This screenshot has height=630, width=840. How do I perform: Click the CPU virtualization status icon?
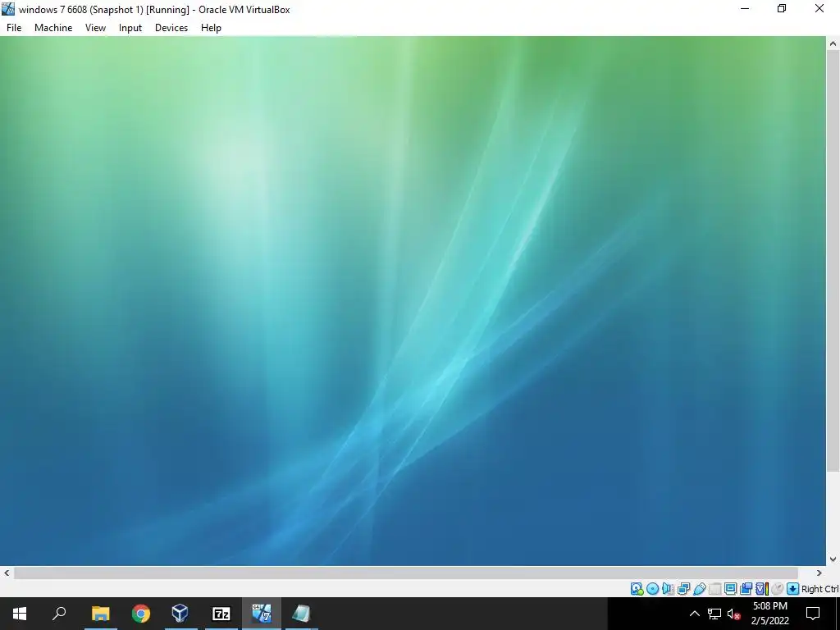761,589
